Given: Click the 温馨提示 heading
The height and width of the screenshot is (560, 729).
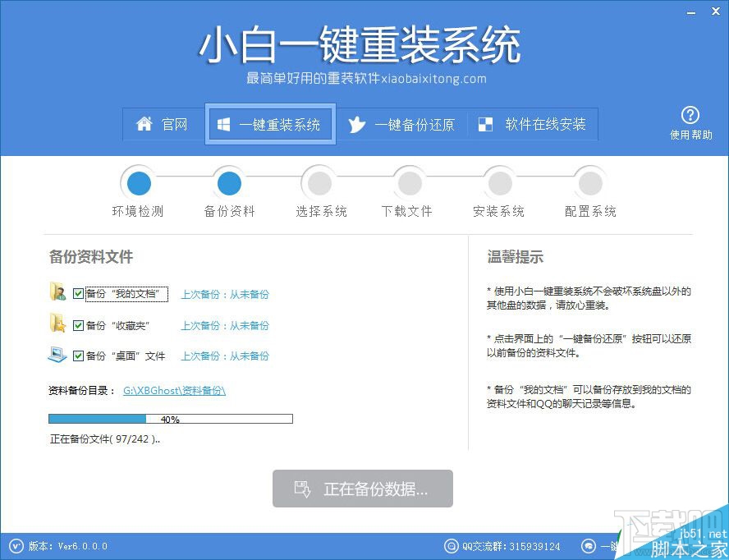Looking at the screenshot, I should 515,256.
